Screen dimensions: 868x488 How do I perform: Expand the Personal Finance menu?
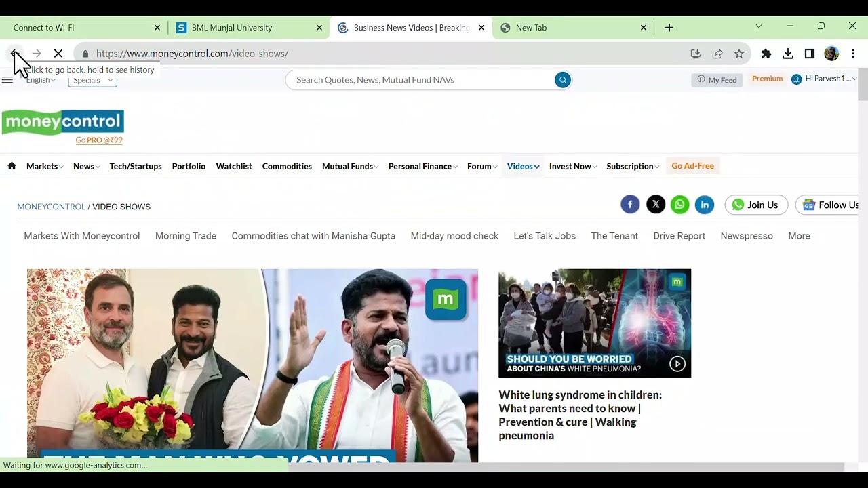[x=422, y=166]
